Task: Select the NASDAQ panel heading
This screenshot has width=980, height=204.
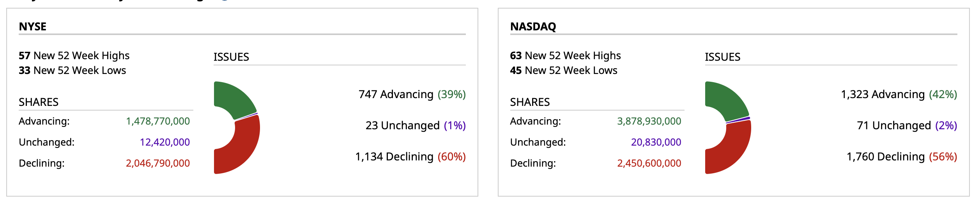Action: coord(533,26)
